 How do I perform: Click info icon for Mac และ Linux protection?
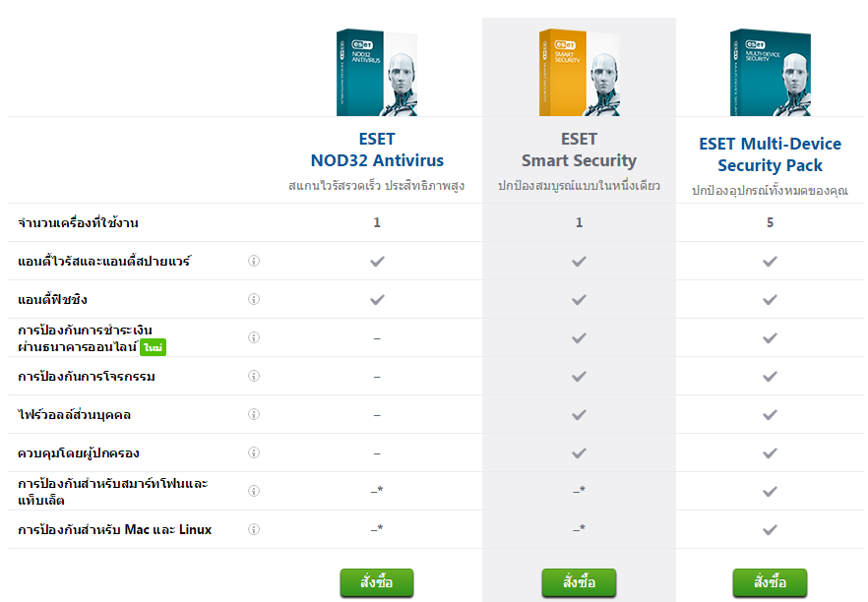pyautogui.click(x=253, y=529)
